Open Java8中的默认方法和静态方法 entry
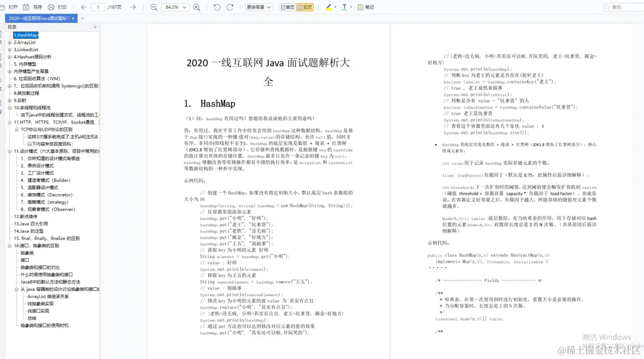The image size is (644, 359). coord(50,282)
